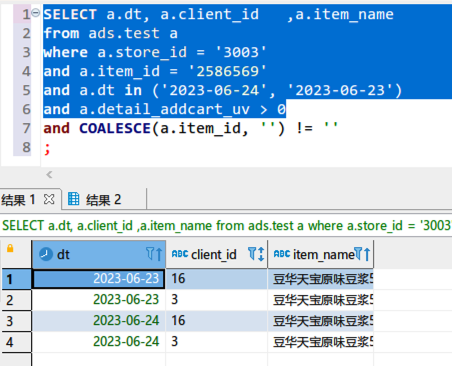The height and width of the screenshot is (366, 452).
Task: Click the grid icon on 结果 2 tab
Action: point(74,199)
